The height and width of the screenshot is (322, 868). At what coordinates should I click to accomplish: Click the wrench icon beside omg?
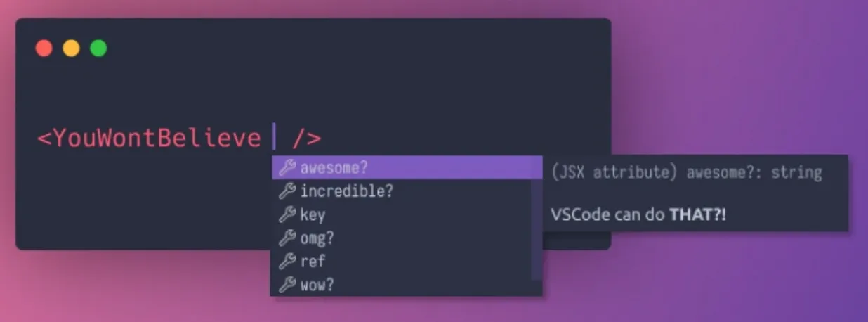click(287, 238)
